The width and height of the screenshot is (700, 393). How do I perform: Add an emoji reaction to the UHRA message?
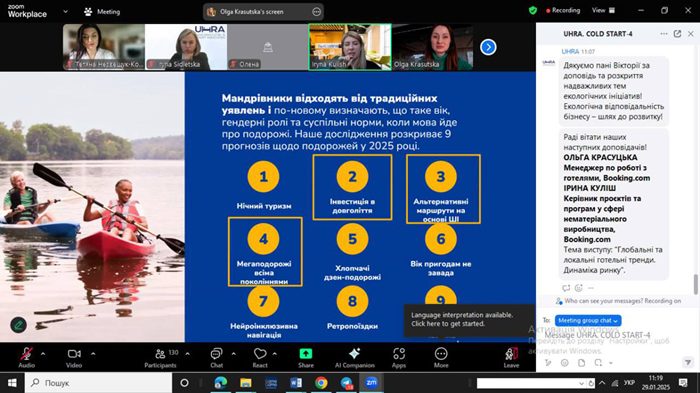579,288
